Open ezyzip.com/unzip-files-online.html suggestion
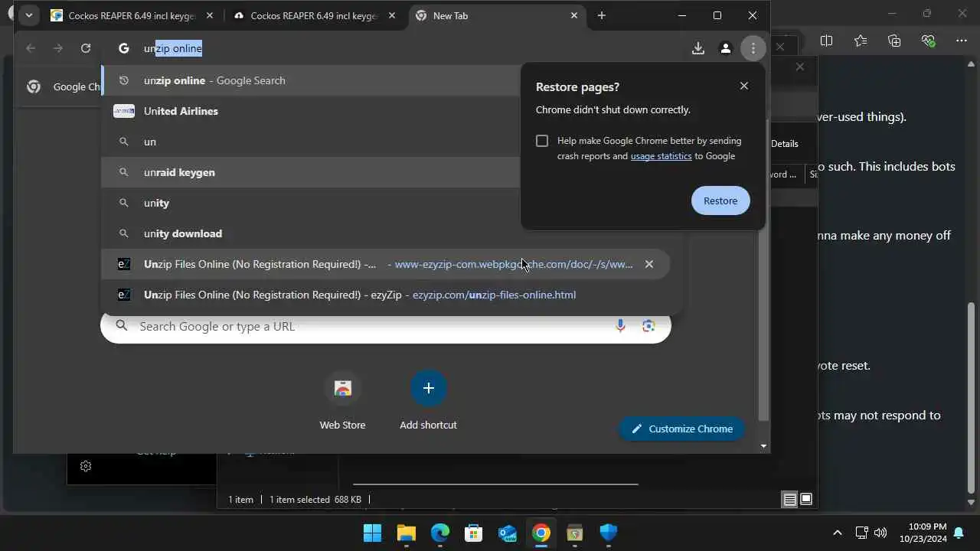This screenshot has height=551, width=980. tap(386, 295)
